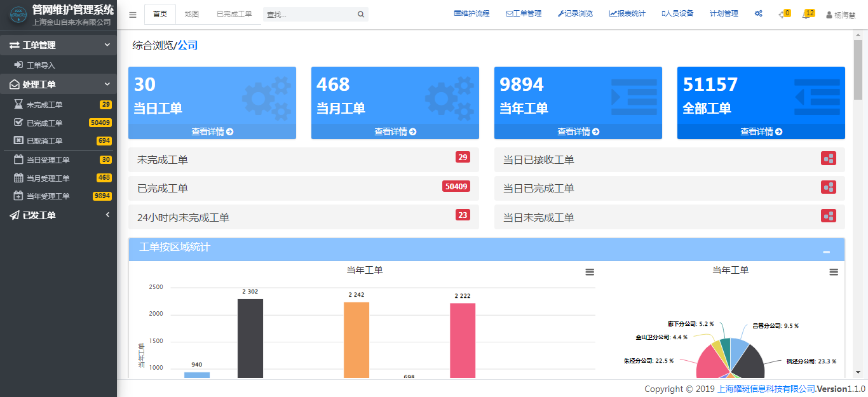Click the search magnifier icon
Screen dimensions: 868x397
(x=361, y=15)
